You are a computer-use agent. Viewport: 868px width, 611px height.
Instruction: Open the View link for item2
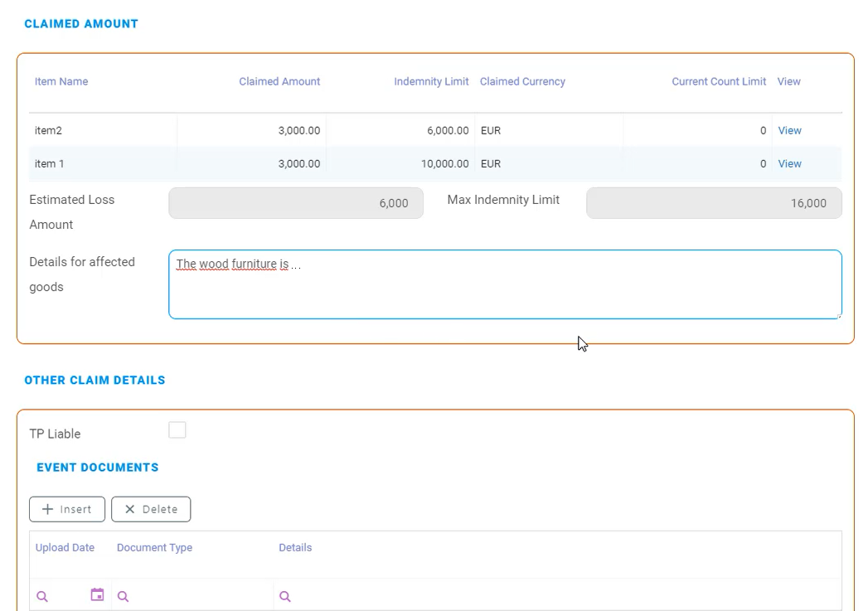[x=789, y=130]
